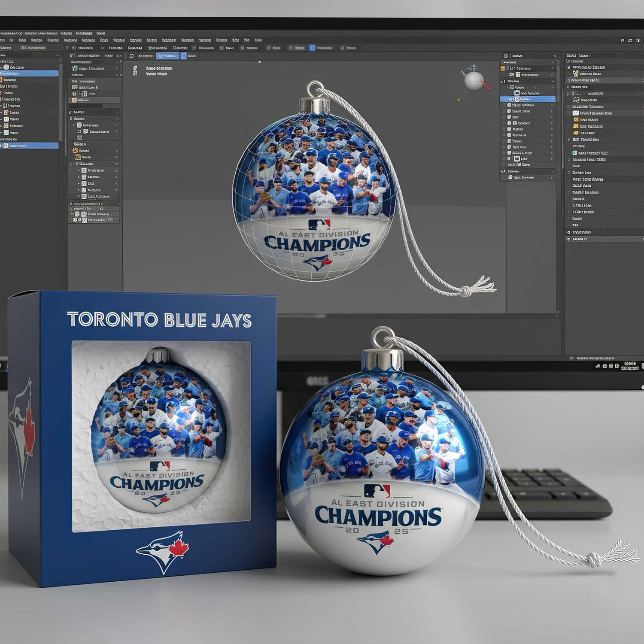Collapse the checkmark section header near outliner bottom
Image resolution: width=644 pixels, height=644 pixels.
(503, 171)
